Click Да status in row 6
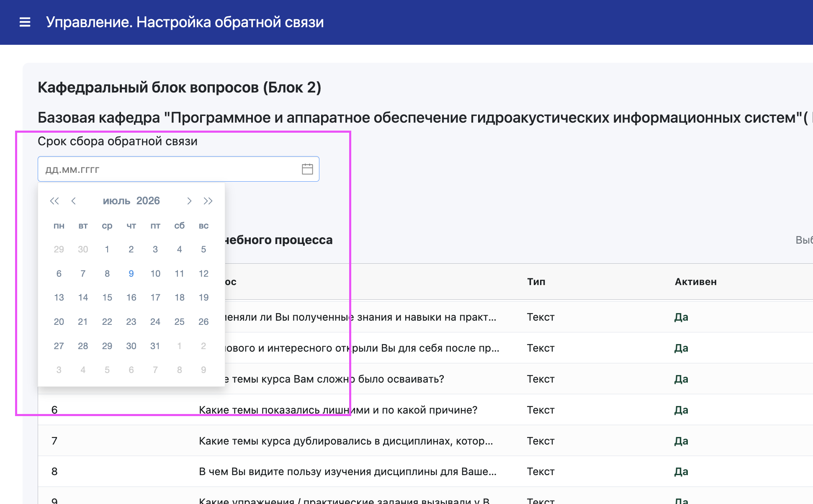This screenshot has height=504, width=813. (681, 410)
